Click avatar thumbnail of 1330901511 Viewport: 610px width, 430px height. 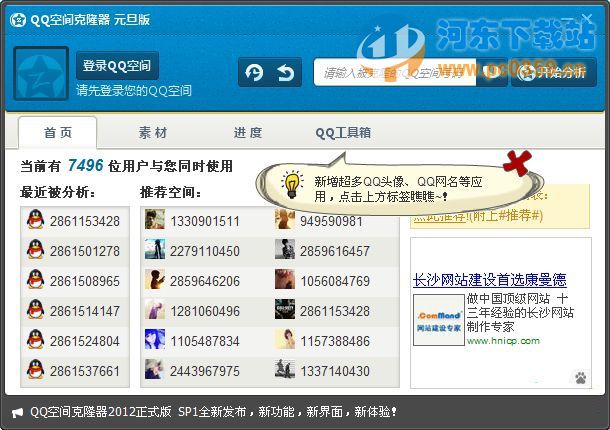coord(155,219)
